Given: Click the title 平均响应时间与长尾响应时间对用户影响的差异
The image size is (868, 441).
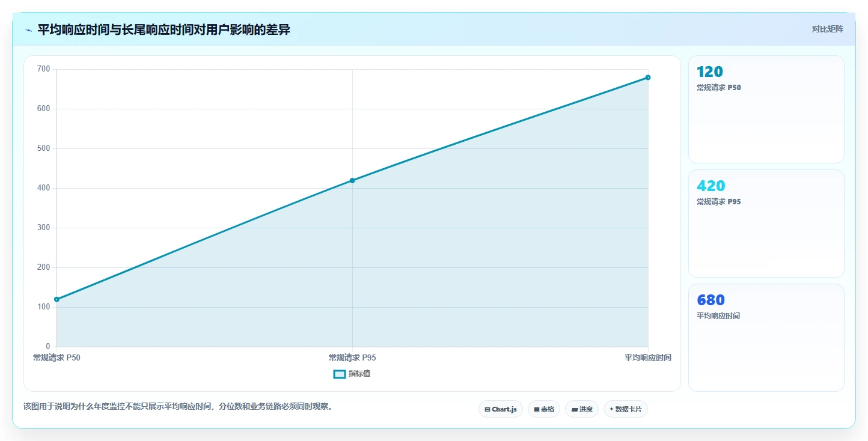Looking at the screenshot, I should pos(164,29).
